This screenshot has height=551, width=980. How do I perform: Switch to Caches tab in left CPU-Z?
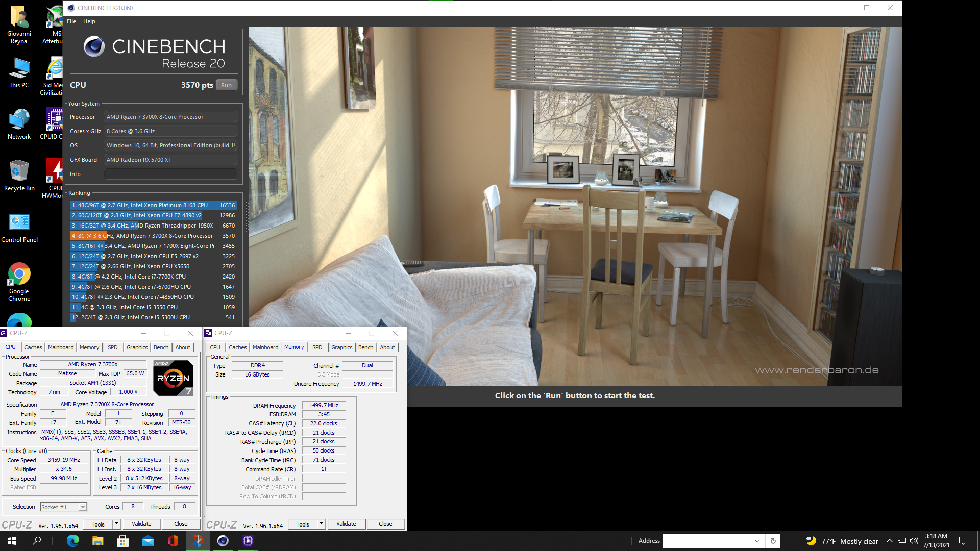(33, 347)
